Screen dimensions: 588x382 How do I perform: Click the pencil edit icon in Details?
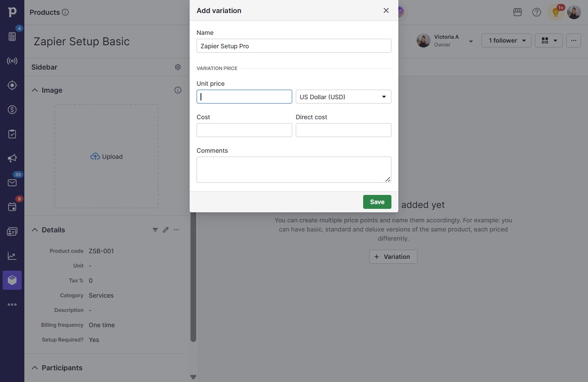pos(166,230)
